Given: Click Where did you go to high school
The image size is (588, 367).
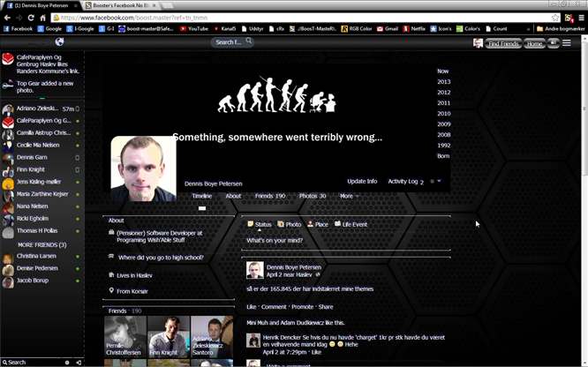Looking at the screenshot, I should pos(161,258).
